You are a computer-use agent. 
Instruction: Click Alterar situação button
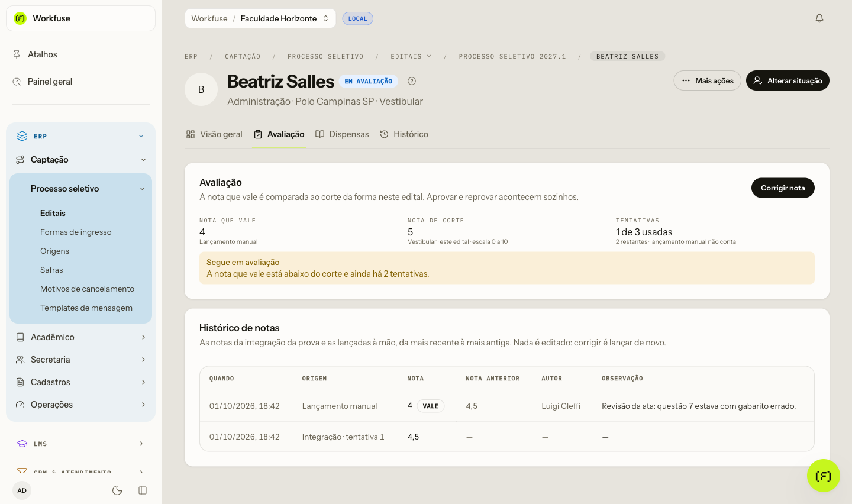(x=788, y=80)
